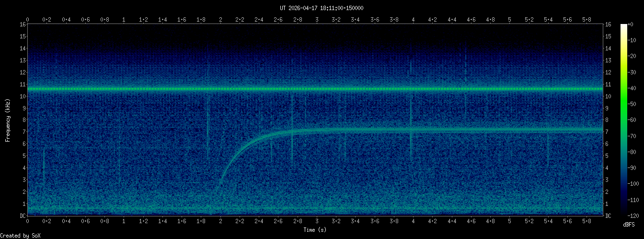The width and height of the screenshot is (644, 239).
Task: Click the "Time (s)" axis label
Action: 316,230
